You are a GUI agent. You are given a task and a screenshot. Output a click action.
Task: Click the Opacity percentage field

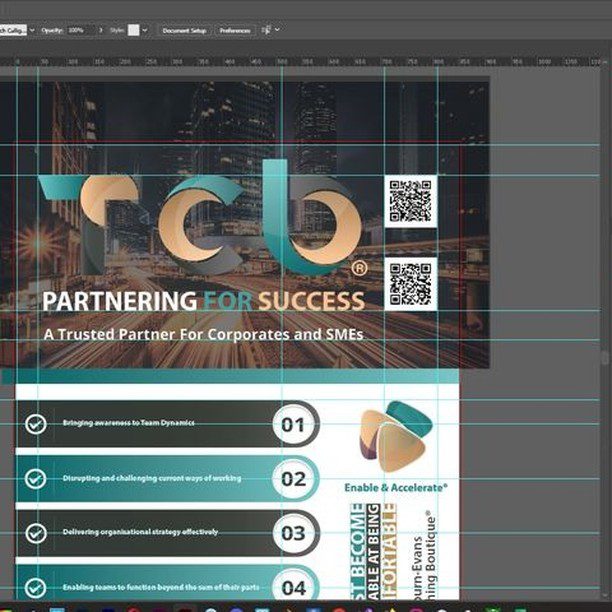tap(80, 30)
